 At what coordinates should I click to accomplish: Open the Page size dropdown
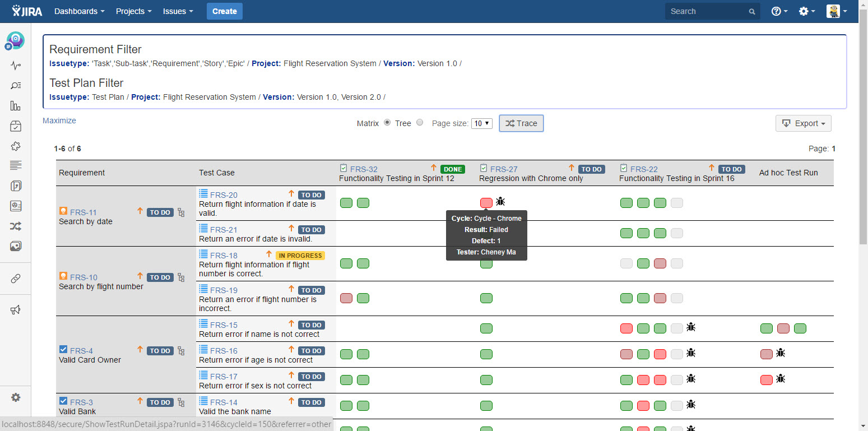click(x=481, y=123)
